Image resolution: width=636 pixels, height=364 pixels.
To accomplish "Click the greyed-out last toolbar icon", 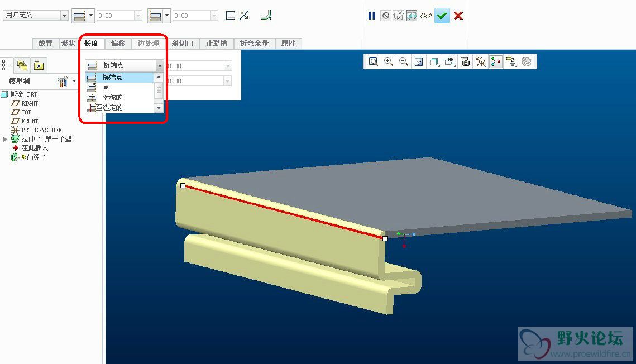I will 527,61.
